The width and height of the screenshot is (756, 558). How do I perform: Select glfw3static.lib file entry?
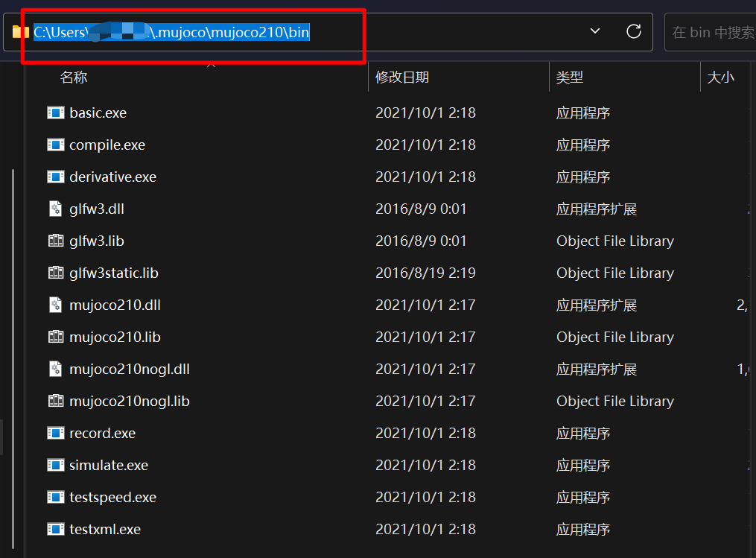coord(112,273)
